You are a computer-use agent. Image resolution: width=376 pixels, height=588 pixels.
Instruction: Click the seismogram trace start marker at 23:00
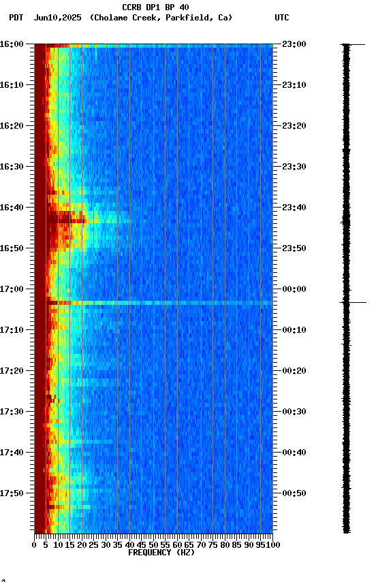click(x=353, y=45)
